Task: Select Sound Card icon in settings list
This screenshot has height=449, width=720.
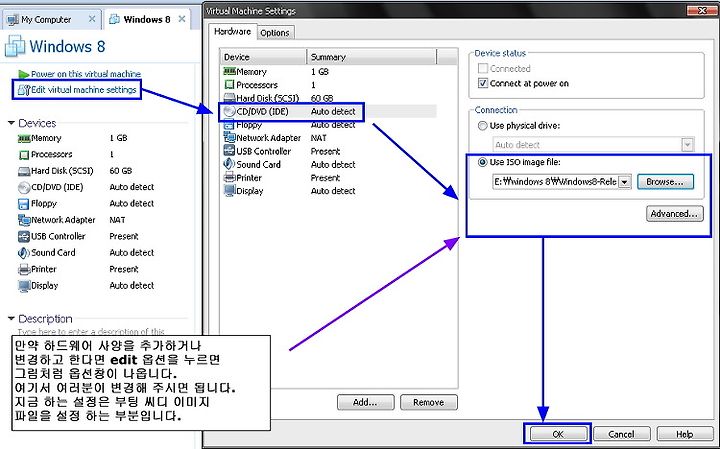Action: pos(229,164)
